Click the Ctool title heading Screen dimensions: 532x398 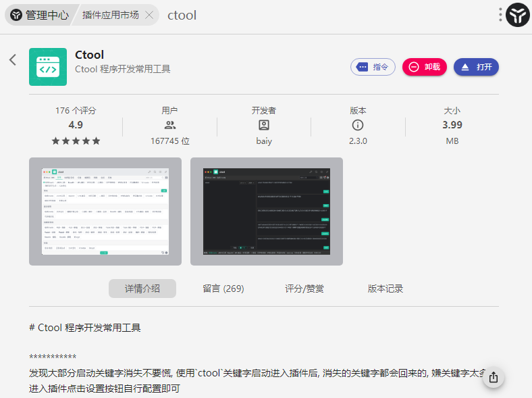click(x=89, y=55)
